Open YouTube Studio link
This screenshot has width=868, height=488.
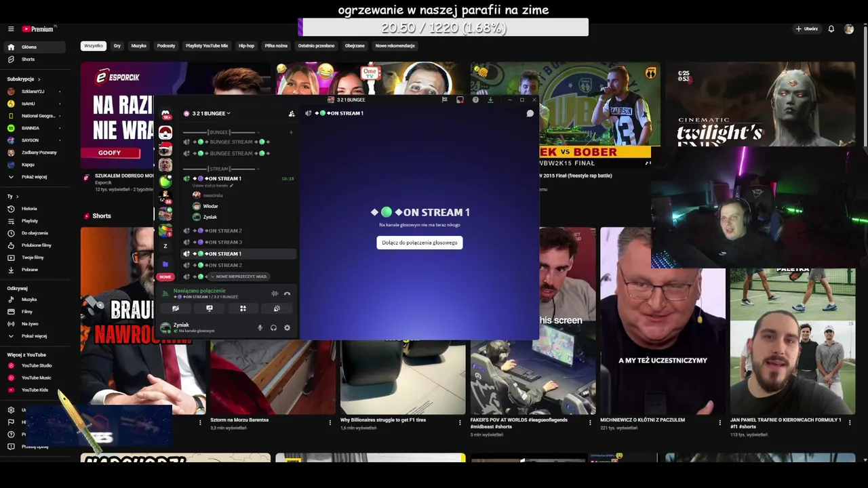tap(35, 366)
